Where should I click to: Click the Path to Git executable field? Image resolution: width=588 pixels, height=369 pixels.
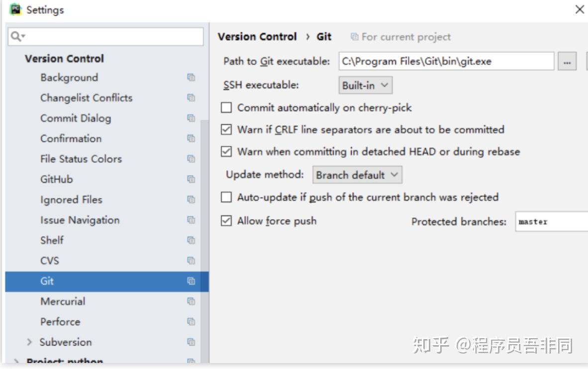446,62
